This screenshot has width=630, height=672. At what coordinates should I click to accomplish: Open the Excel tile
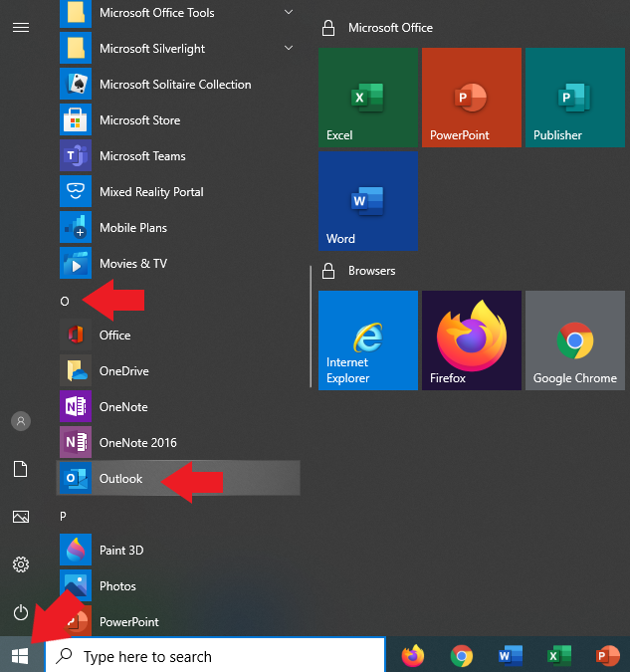(368, 98)
